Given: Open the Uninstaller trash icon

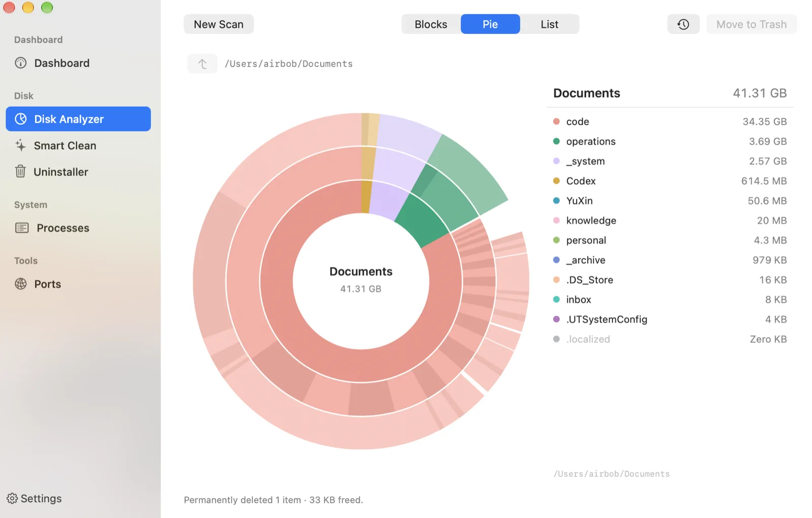Looking at the screenshot, I should click(20, 172).
